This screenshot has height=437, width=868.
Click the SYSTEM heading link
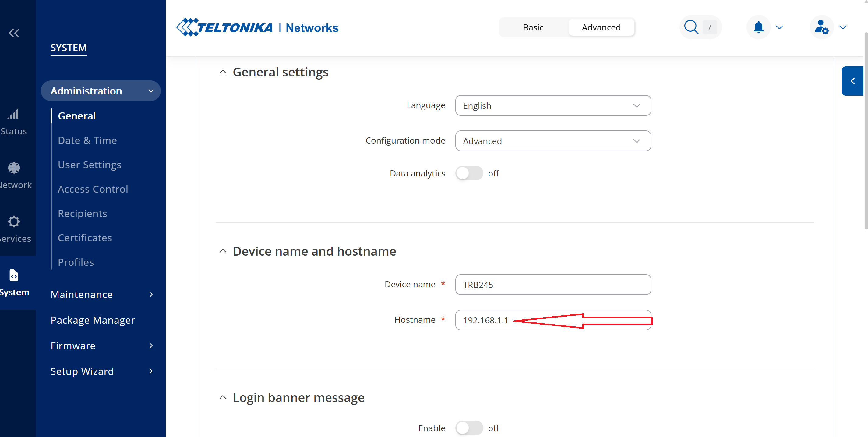click(69, 48)
